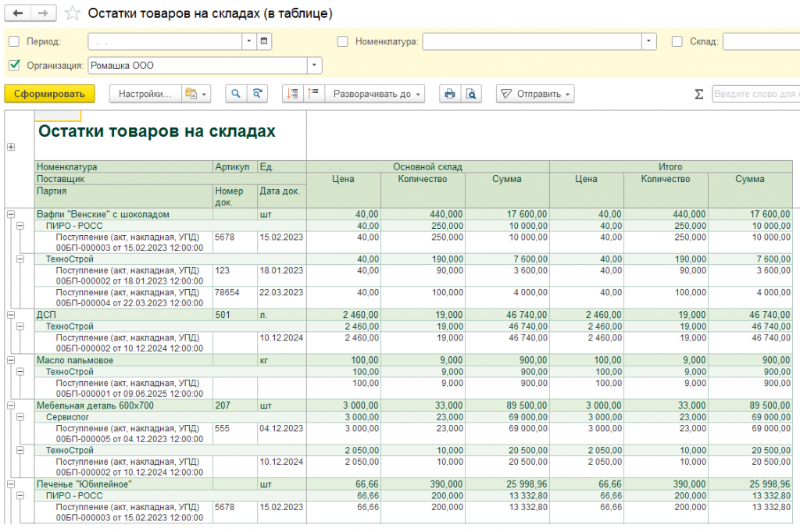Click the sum sigma icon

click(698, 94)
